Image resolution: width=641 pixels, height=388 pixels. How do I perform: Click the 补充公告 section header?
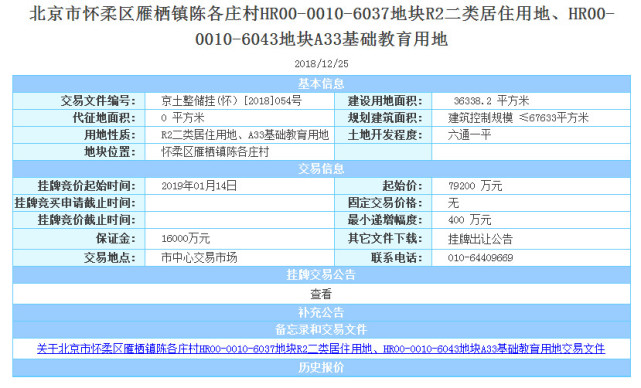coord(321,313)
